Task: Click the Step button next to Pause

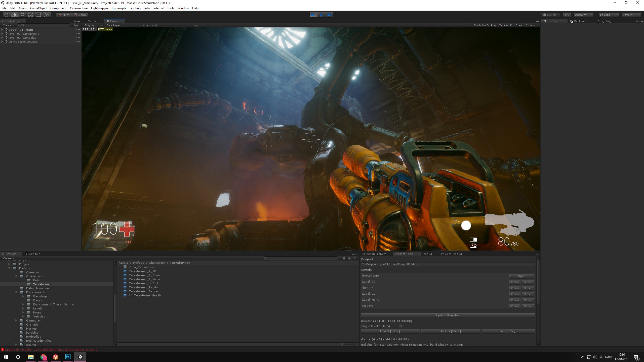Action: [x=329, y=15]
